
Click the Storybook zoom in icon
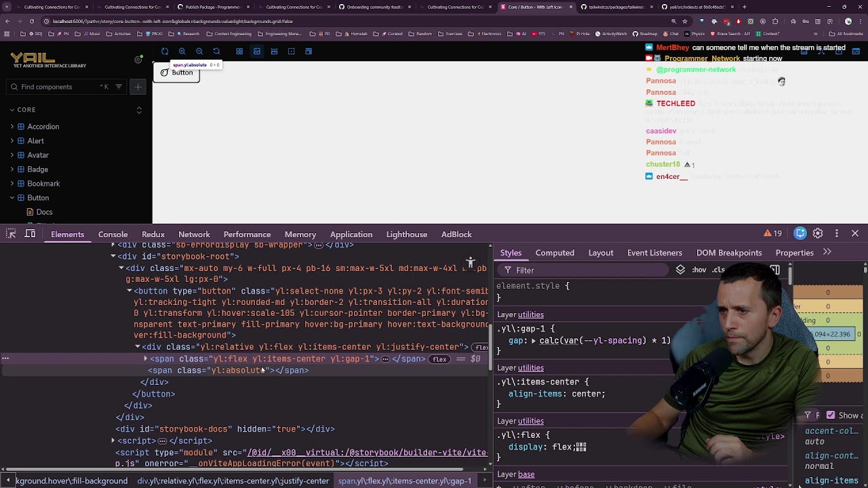click(182, 52)
